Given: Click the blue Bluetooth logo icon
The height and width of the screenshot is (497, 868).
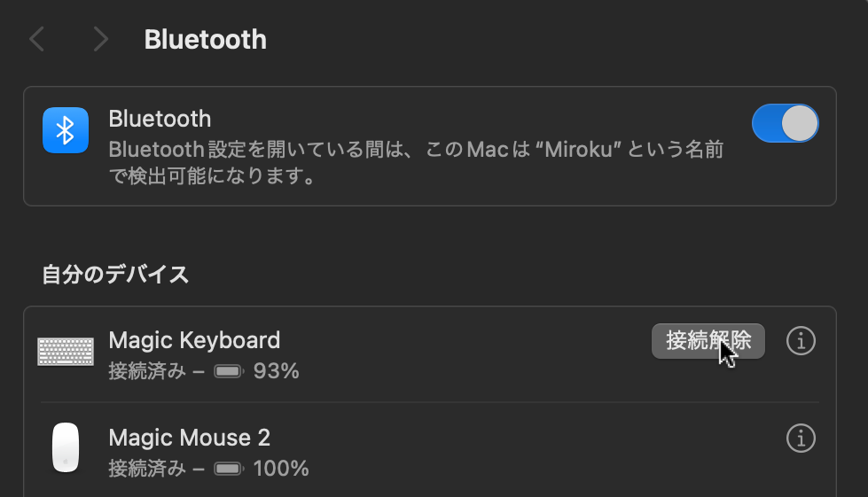Looking at the screenshot, I should point(65,130).
